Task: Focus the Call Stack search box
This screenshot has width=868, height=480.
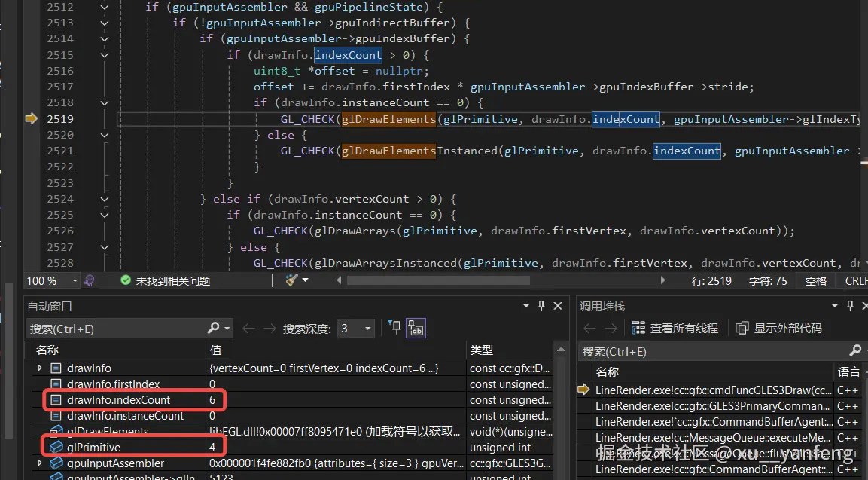Action: point(712,351)
